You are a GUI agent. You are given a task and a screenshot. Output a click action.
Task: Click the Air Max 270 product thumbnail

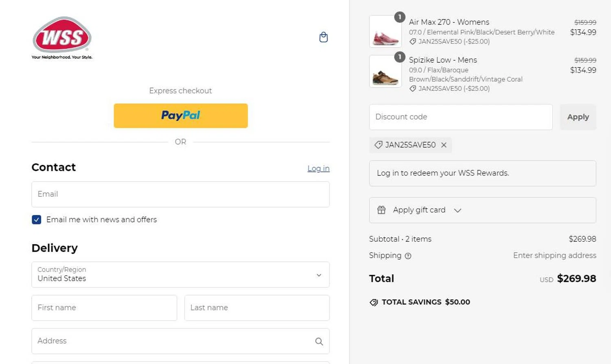coord(385,32)
